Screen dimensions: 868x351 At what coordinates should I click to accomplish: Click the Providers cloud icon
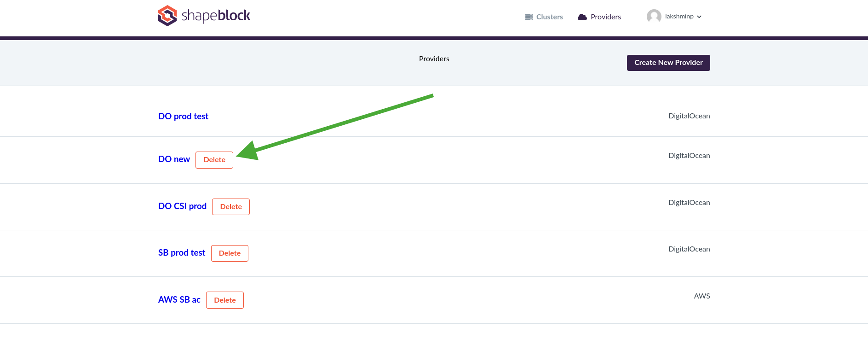click(x=582, y=17)
